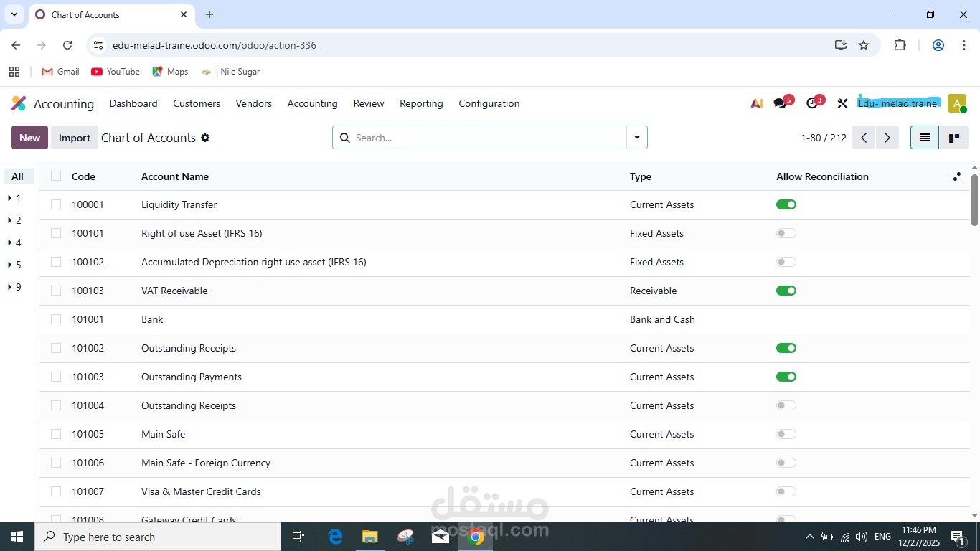Image resolution: width=980 pixels, height=551 pixels.
Task: Open the search options dropdown arrow
Action: pos(637,138)
